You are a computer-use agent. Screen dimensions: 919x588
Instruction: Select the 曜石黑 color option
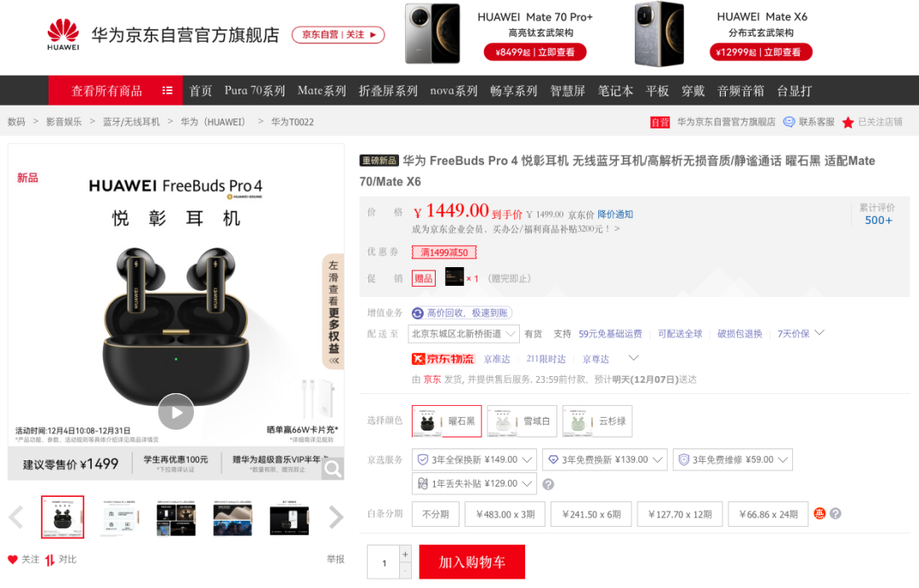[x=447, y=421]
